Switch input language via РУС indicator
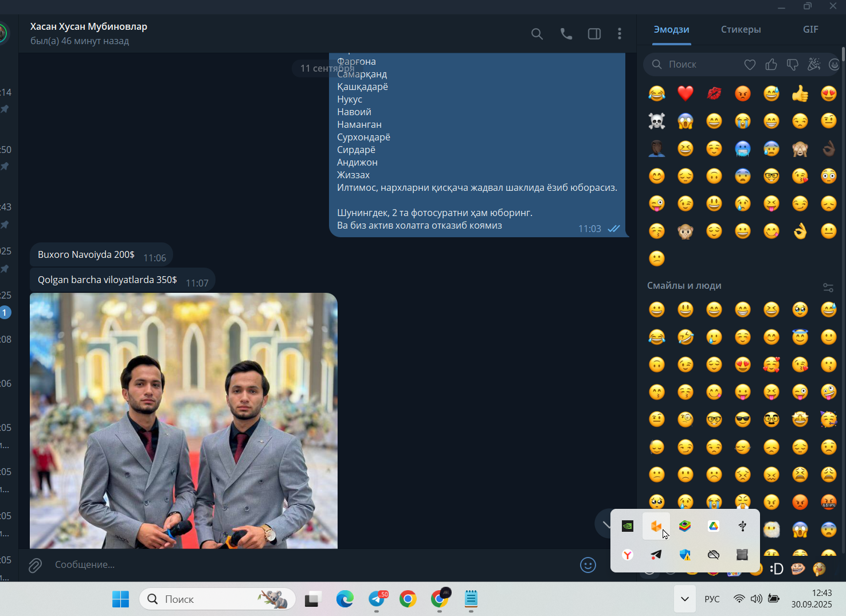 click(712, 599)
